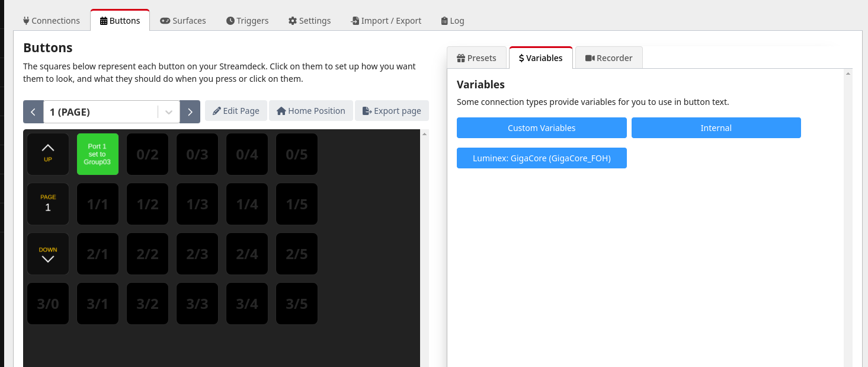This screenshot has width=868, height=367.
Task: Open Custom Variables list
Action: [x=542, y=128]
